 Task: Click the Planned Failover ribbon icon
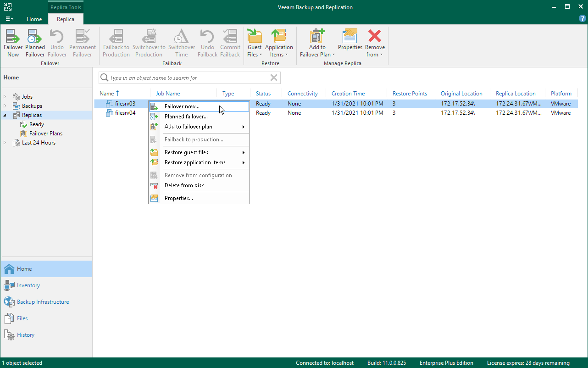click(35, 36)
